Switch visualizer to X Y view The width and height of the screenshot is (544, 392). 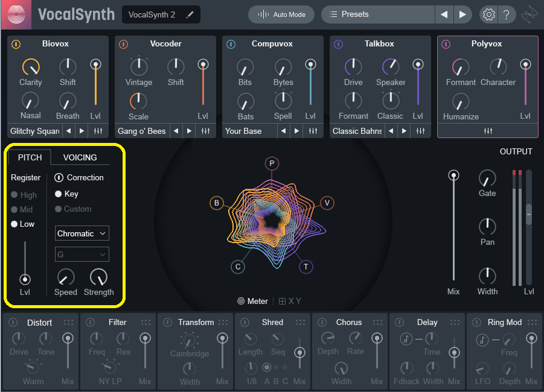click(290, 301)
